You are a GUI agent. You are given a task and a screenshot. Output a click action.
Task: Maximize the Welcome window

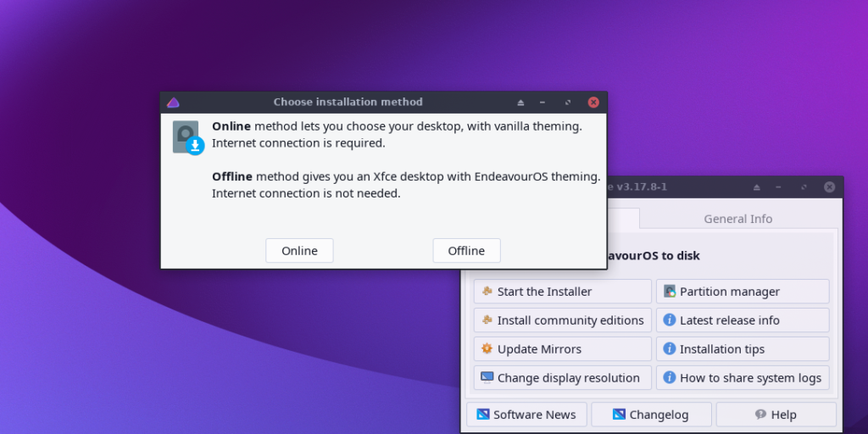(x=804, y=187)
